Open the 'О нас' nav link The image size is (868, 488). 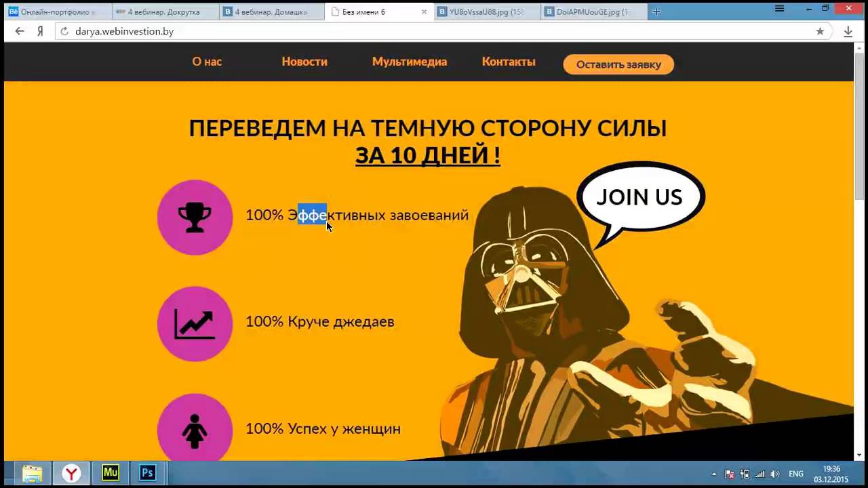207,62
